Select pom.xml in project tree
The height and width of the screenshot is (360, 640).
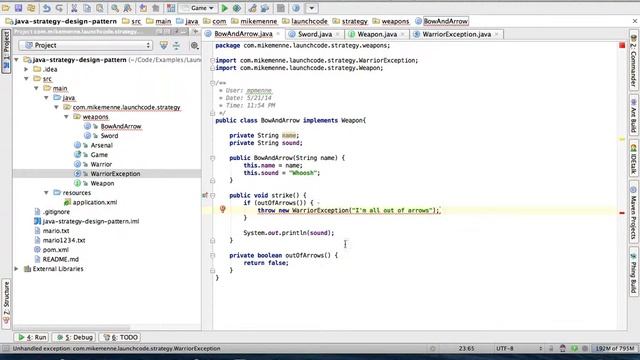pos(56,250)
